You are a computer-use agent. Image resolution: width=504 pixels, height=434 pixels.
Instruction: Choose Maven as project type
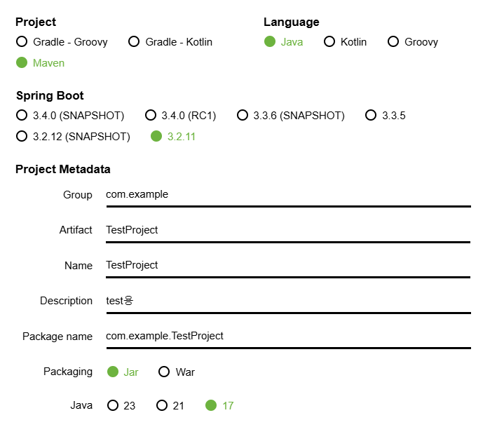coord(22,63)
